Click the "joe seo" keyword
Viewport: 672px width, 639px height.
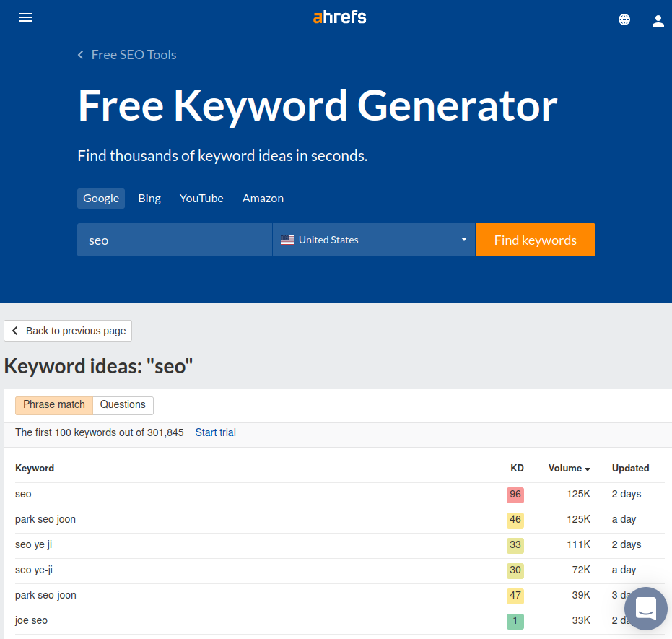point(31,620)
